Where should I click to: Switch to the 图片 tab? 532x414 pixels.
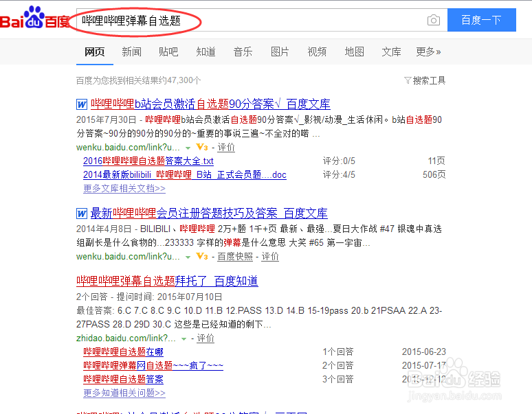coord(280,51)
